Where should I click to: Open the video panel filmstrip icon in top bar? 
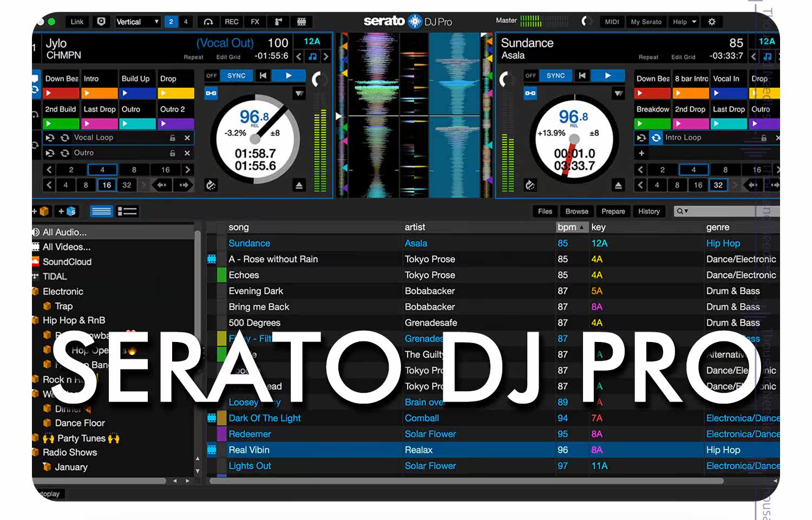tap(302, 22)
